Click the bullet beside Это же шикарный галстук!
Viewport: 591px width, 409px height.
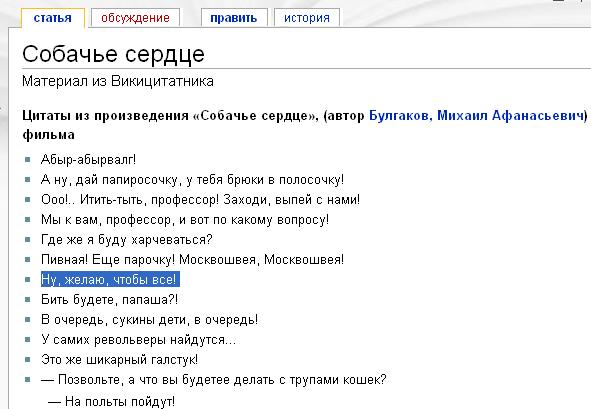point(28,359)
